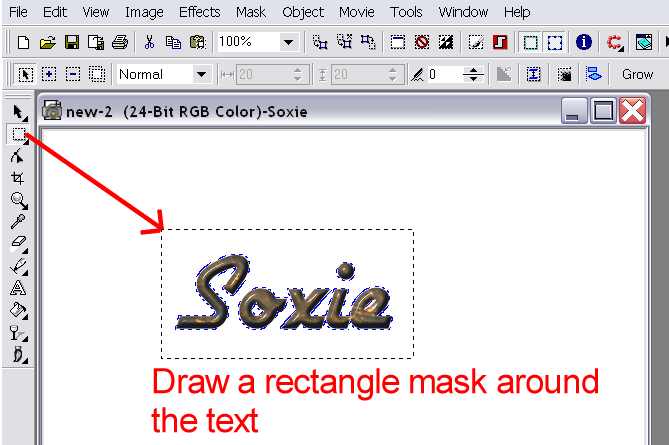Image resolution: width=669 pixels, height=445 pixels.
Task: Click the Soxie text in the canvas
Action: (x=285, y=295)
